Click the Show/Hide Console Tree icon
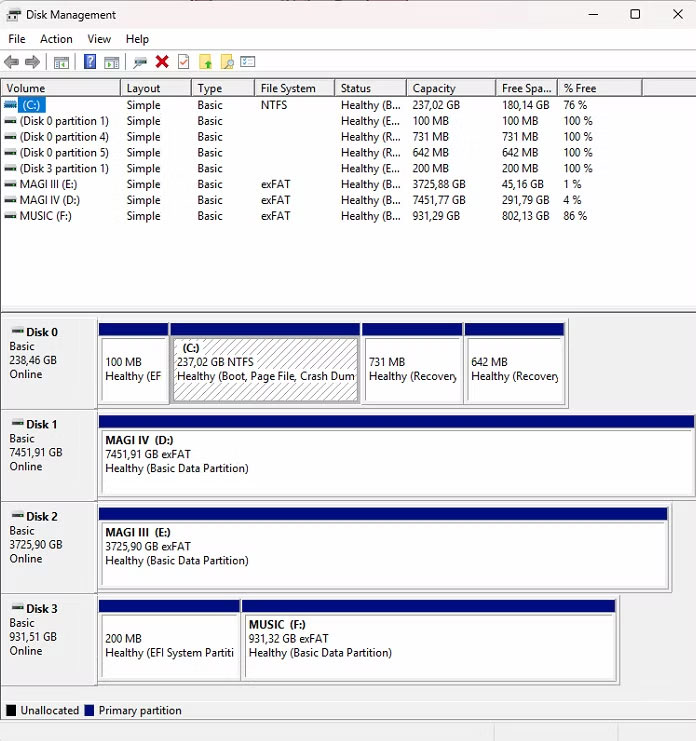 61,62
